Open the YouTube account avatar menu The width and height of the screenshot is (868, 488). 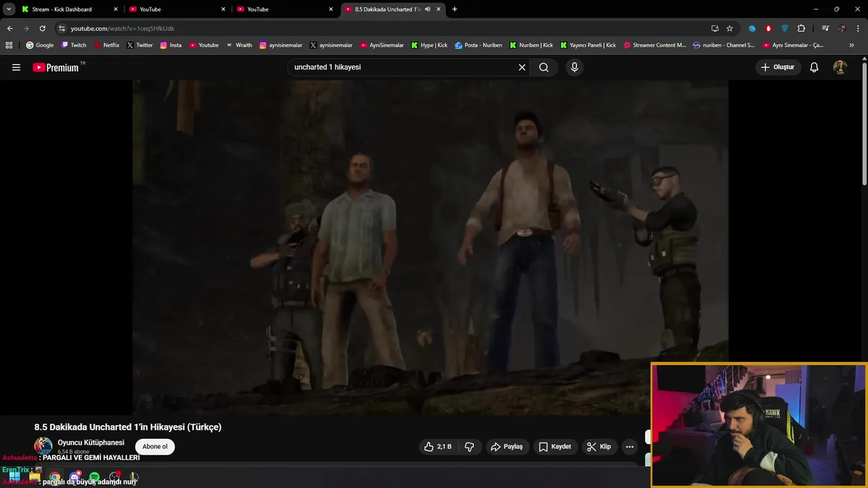coord(840,67)
